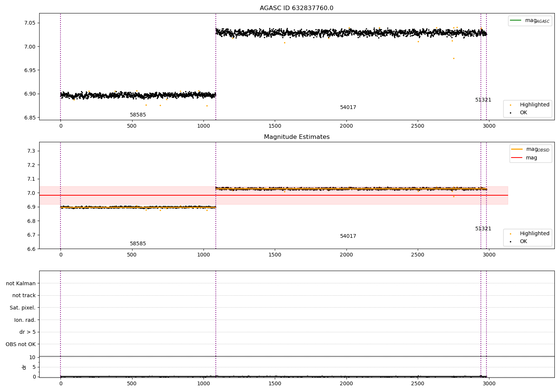The height and width of the screenshot is (392, 560).
Task: Click obsid label 54017 in the top plot
Action: [x=348, y=108]
